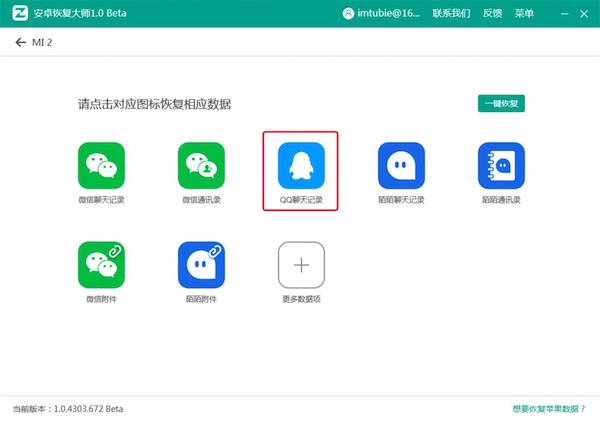Image resolution: width=600 pixels, height=421 pixels.
Task: Click the plus icon for more data items
Action: point(301,265)
